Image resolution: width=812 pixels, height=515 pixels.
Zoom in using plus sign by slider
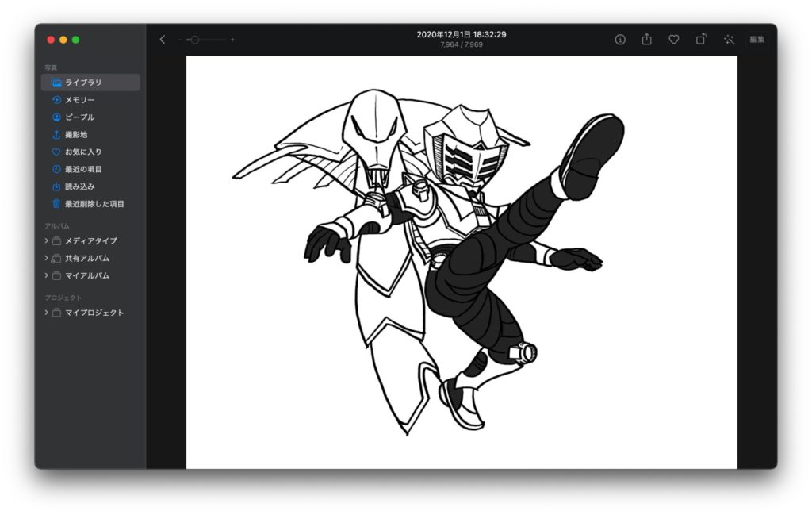pyautogui.click(x=232, y=40)
